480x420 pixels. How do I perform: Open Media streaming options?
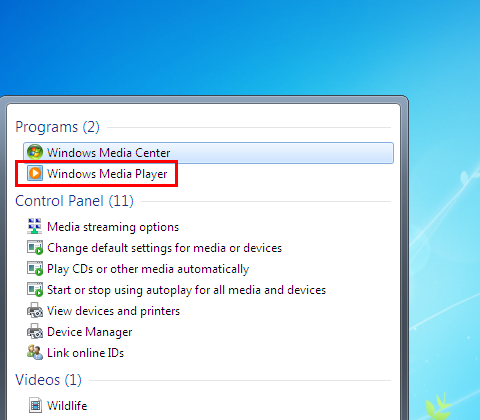point(113,227)
